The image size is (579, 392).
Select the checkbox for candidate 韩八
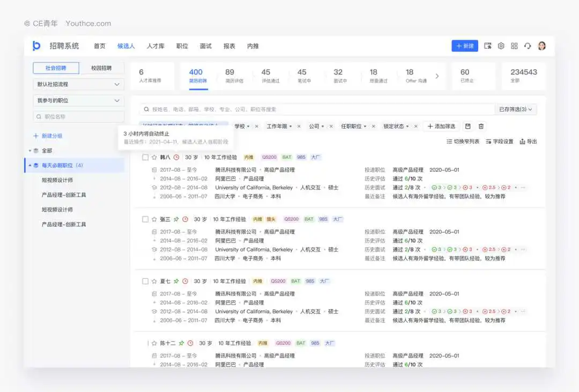[145, 158]
